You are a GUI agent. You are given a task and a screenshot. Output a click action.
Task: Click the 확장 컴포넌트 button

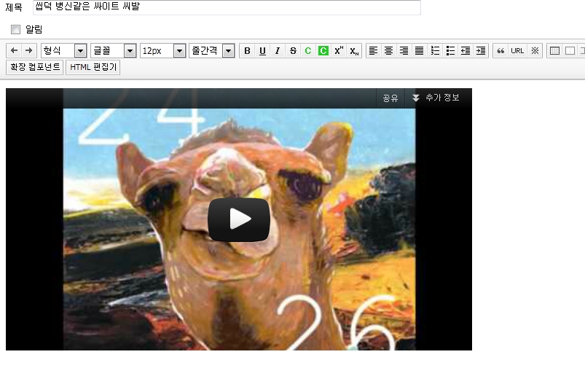pos(35,67)
